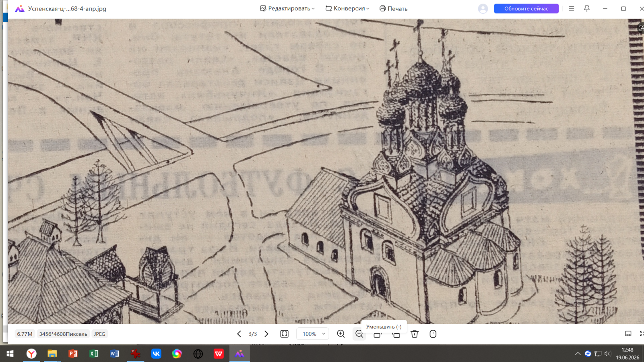Open the Конверсия dropdown menu
Viewport: 644px width, 362px height.
(347, 8)
